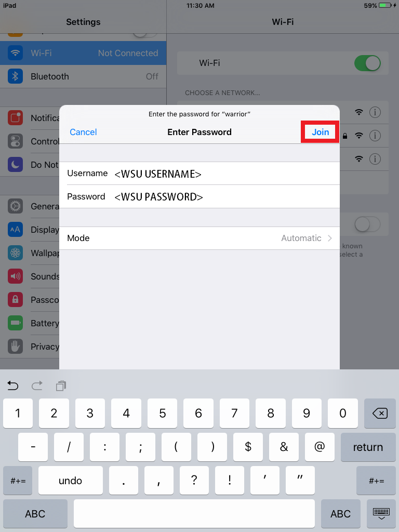The image size is (399, 532).
Task: Select the Username input field
Action: pos(199,174)
